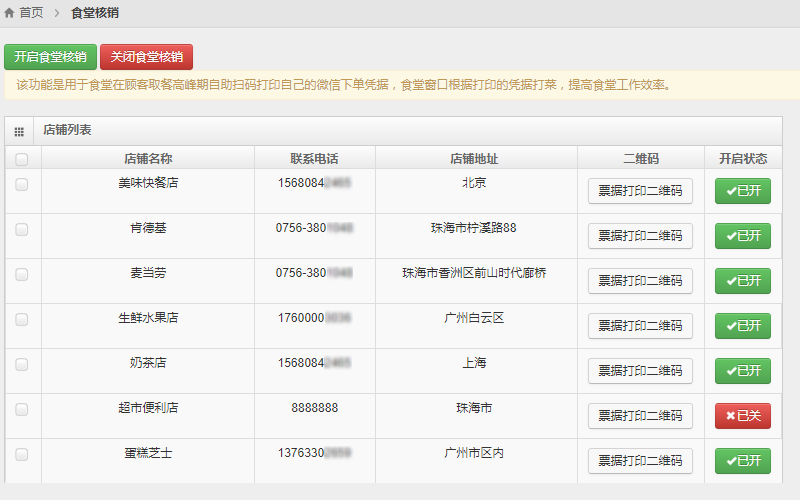This screenshot has height=500, width=800.
Task: Check the select-all checkbox in table header
Action: 22,159
